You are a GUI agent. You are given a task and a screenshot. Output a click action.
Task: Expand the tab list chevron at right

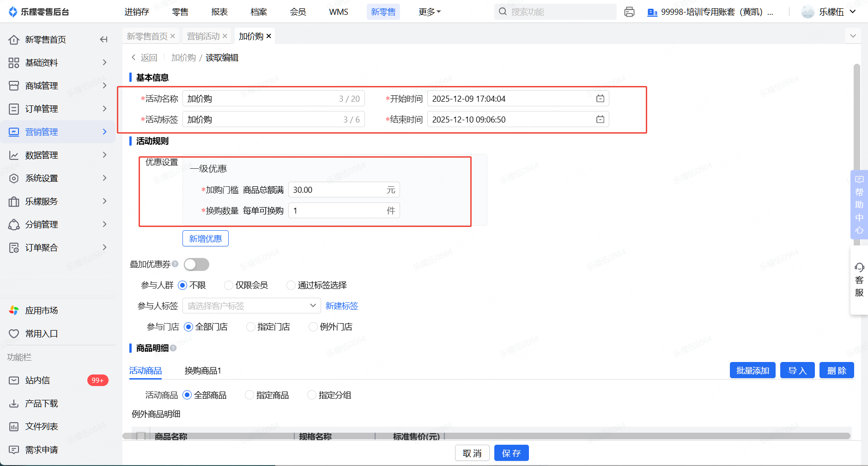(x=853, y=36)
